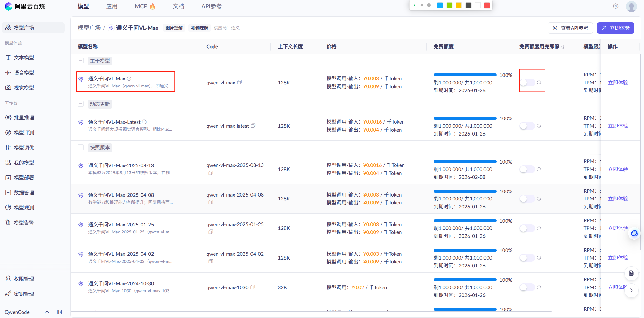
Task: Collapse the 动态更新 group
Action: click(81, 104)
